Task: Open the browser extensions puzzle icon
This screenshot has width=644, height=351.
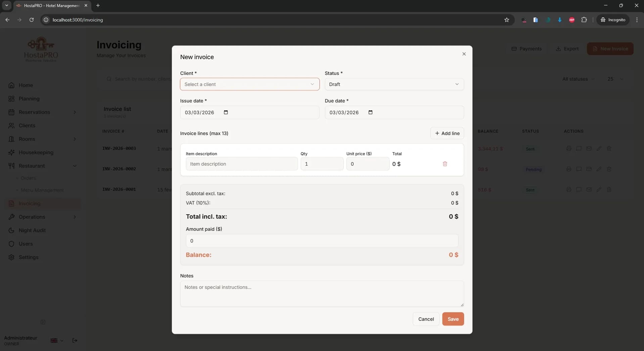Action: coord(585,20)
